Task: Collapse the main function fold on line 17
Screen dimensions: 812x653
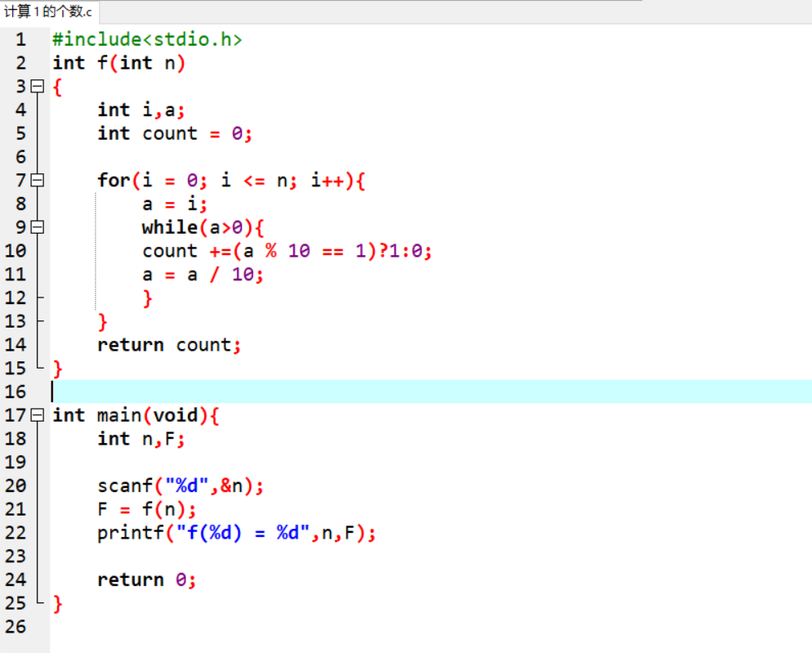Action: [x=38, y=414]
